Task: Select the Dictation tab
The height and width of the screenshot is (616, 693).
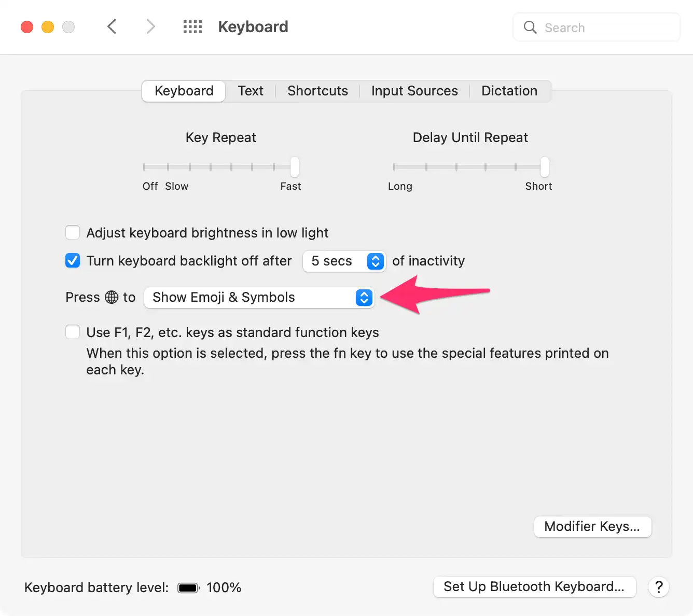Action: coord(509,91)
